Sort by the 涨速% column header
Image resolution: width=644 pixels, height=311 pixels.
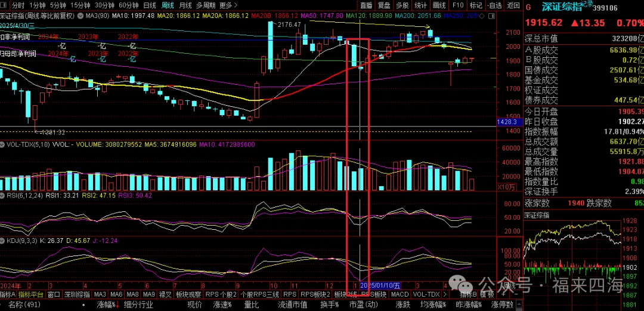[x=223, y=305]
